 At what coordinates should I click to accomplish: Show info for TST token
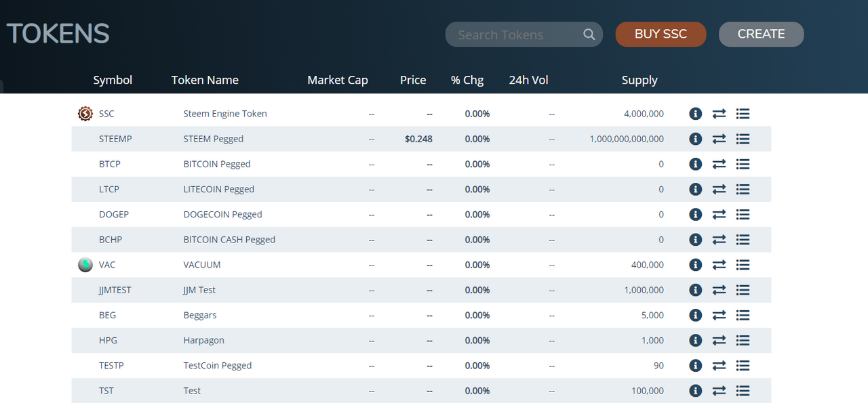coord(695,390)
